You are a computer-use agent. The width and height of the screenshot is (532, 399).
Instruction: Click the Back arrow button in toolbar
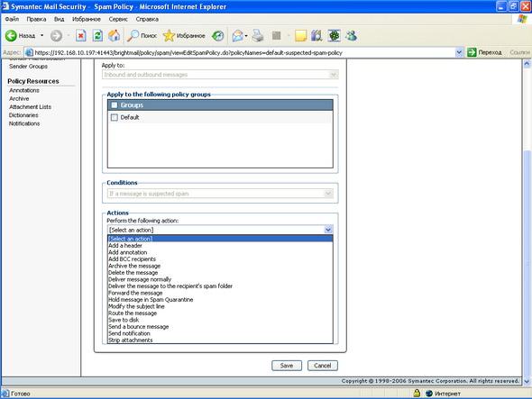click(11, 36)
